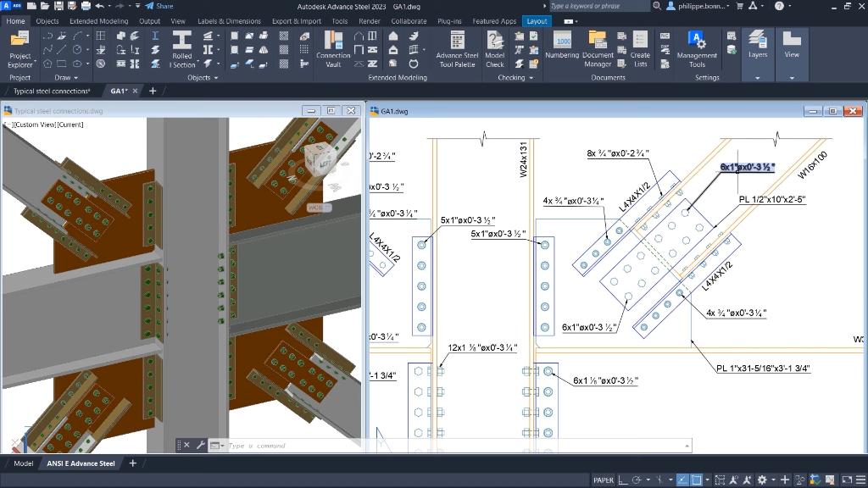This screenshot has height=488, width=868.
Task: Switch to the Render ribbon tab
Action: pyautogui.click(x=369, y=21)
